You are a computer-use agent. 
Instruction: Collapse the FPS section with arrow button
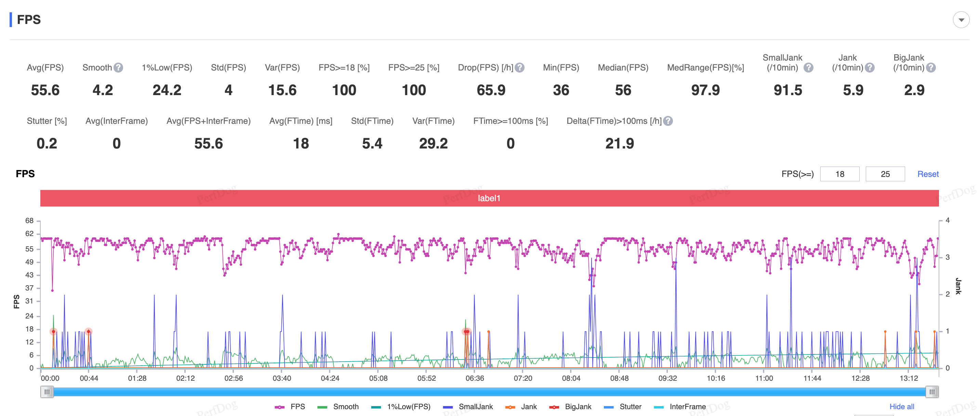pos(961,20)
